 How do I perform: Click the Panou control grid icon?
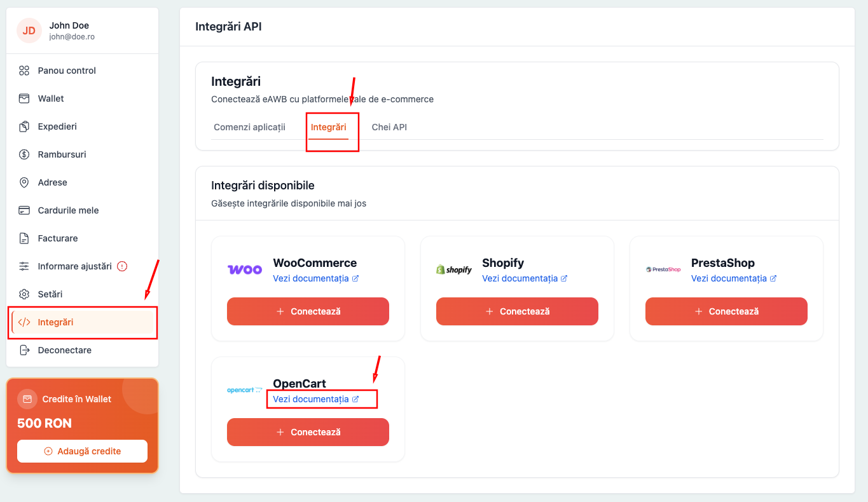[24, 71]
